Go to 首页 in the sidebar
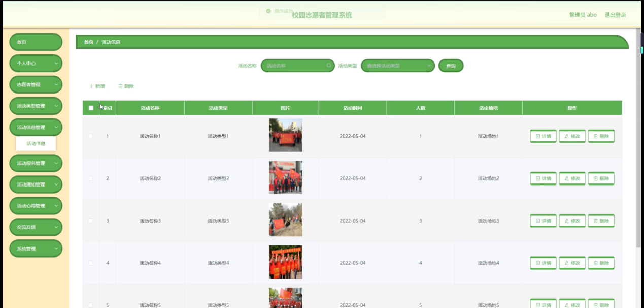 click(x=36, y=42)
